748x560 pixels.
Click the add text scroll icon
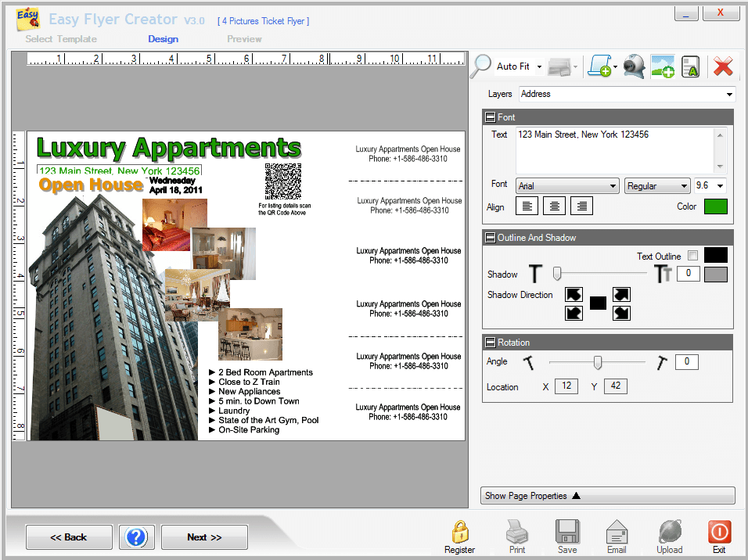pyautogui.click(x=601, y=66)
